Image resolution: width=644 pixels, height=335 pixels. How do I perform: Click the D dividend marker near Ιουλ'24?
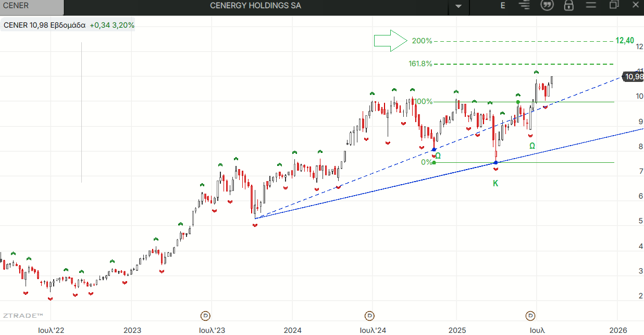click(369, 316)
